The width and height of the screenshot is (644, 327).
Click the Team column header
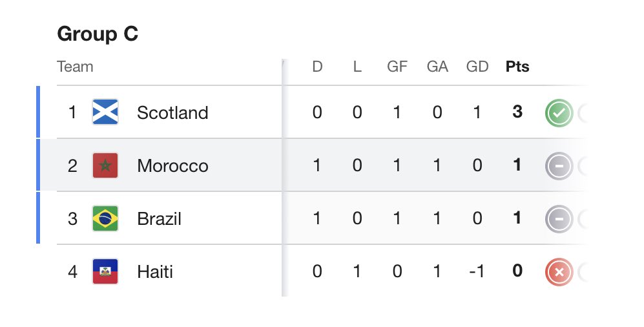[x=75, y=67]
